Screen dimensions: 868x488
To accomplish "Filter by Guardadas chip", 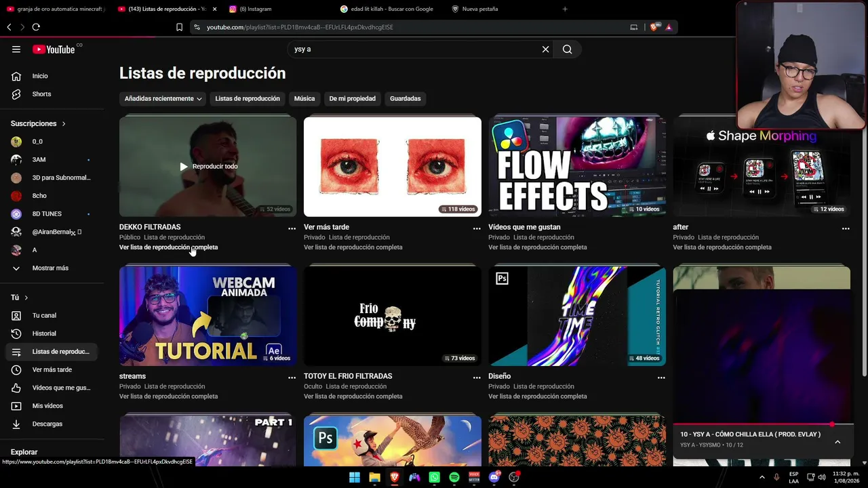I will pos(406,99).
